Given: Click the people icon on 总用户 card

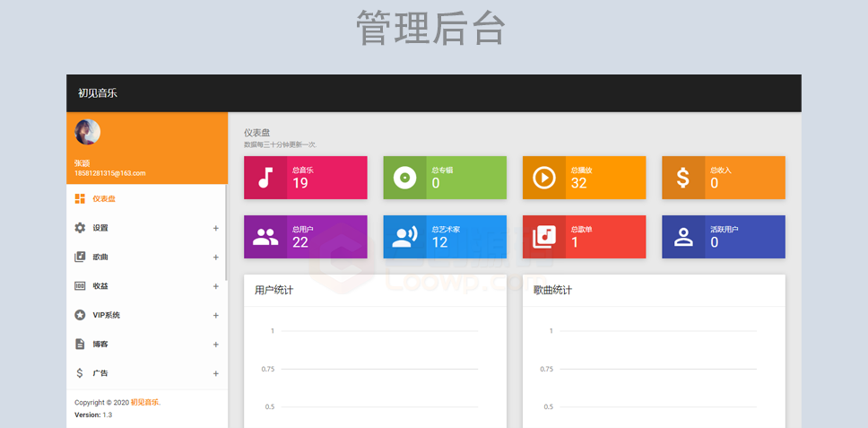Looking at the screenshot, I should coord(265,237).
